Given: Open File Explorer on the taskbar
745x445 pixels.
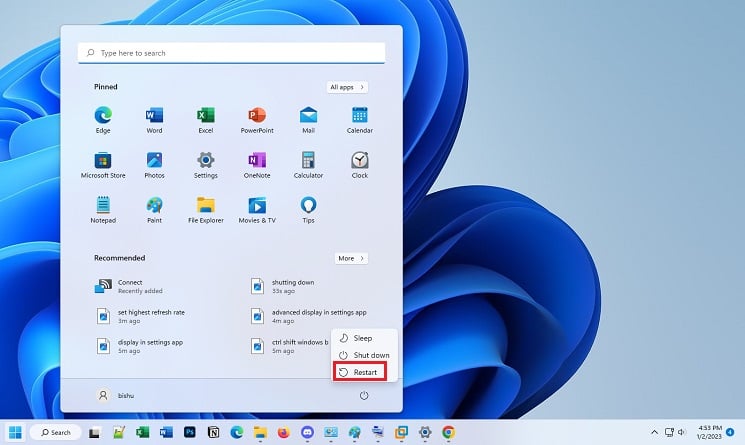Looking at the screenshot, I should click(260, 432).
